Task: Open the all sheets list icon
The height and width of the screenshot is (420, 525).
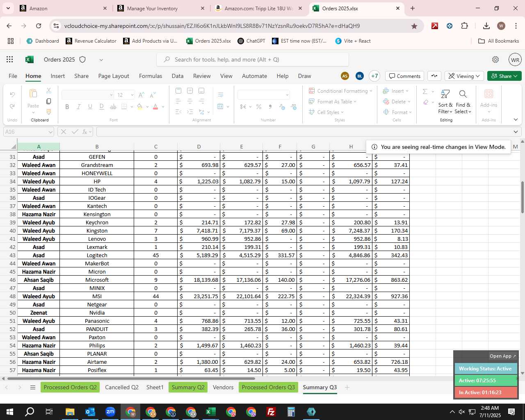Action: 33,387
